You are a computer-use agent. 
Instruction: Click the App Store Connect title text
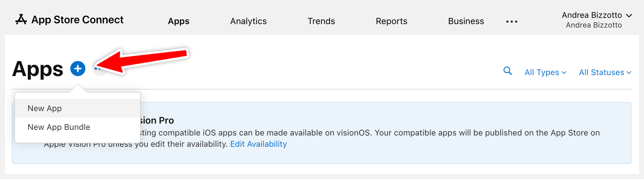point(77,20)
